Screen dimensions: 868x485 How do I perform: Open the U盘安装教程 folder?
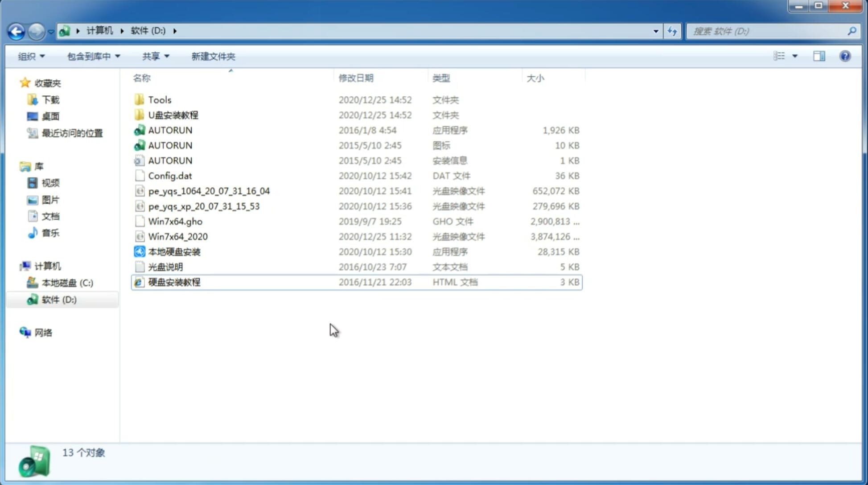click(173, 115)
